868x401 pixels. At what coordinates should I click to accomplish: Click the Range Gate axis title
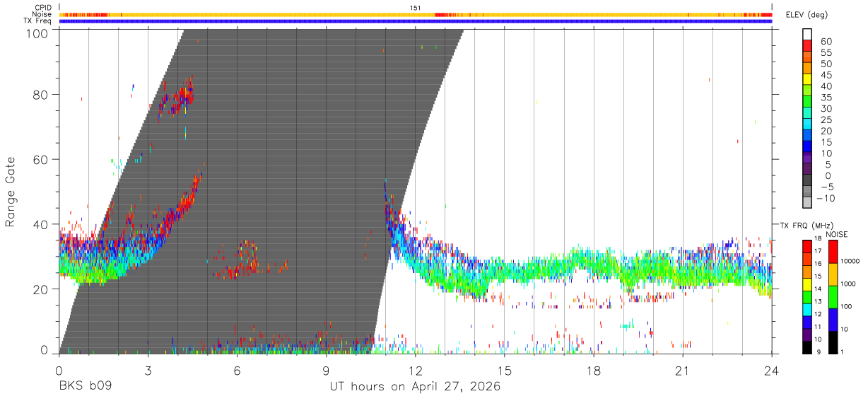pos(11,192)
